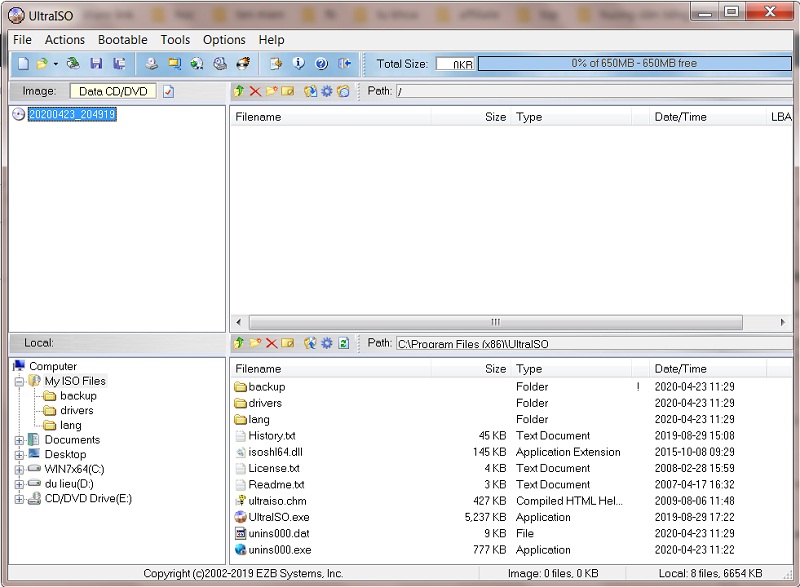This screenshot has width=800, height=587.
Task: Click the Image pane Path input field
Action: point(594,92)
